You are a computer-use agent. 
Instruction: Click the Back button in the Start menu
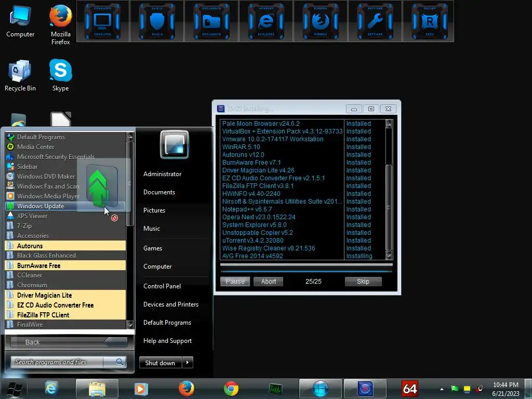pyautogui.click(x=69, y=342)
